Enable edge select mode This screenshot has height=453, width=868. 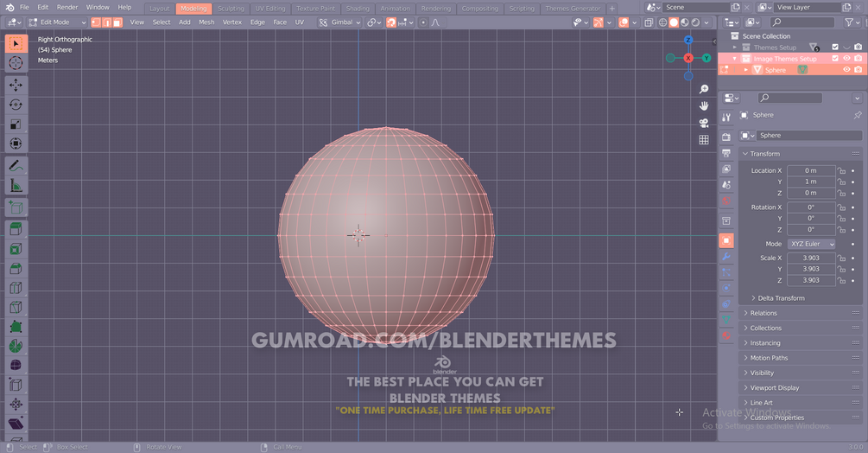tap(107, 22)
